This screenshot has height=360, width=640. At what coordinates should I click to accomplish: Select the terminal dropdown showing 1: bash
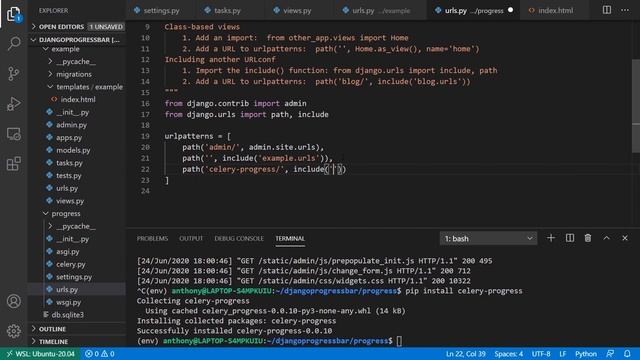(x=488, y=238)
